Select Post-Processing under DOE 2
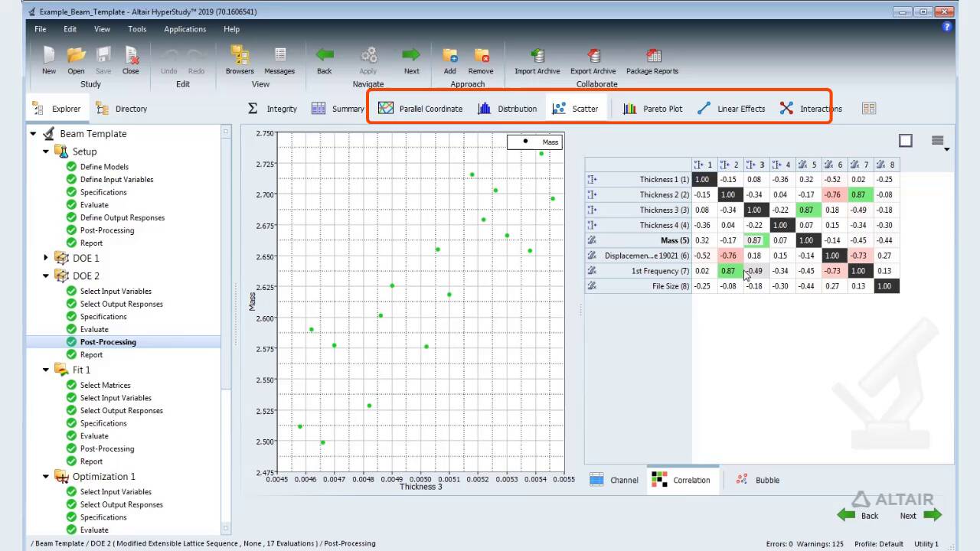980x551 pixels. (108, 342)
